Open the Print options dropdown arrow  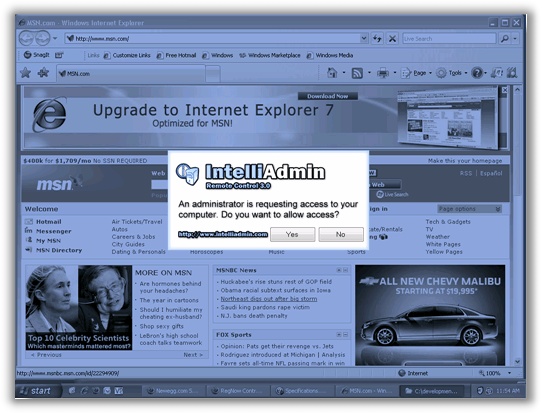pyautogui.click(x=395, y=73)
